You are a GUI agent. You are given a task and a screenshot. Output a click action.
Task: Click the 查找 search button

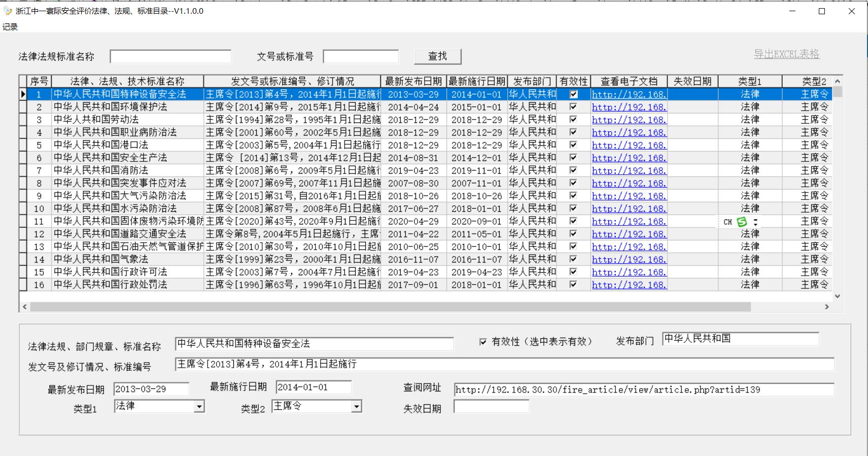coord(437,56)
